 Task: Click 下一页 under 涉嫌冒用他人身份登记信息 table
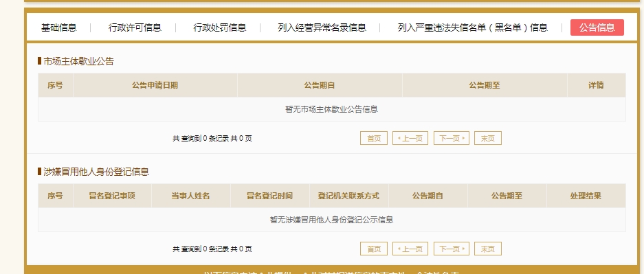point(452,249)
